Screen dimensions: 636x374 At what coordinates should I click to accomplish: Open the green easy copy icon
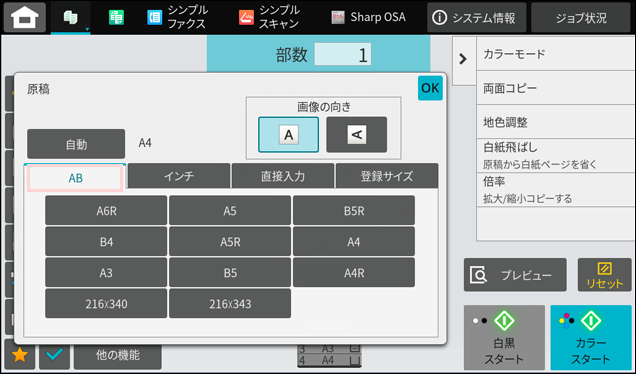[x=116, y=17]
